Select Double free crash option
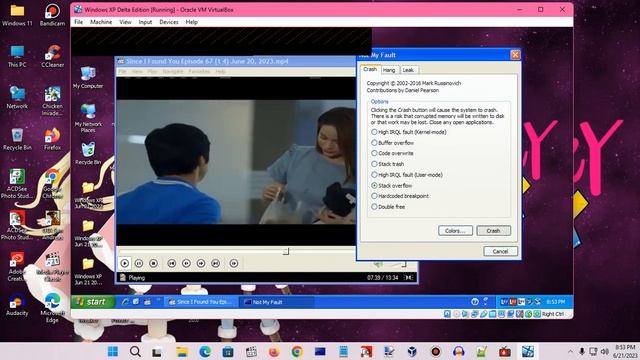 [x=388, y=207]
